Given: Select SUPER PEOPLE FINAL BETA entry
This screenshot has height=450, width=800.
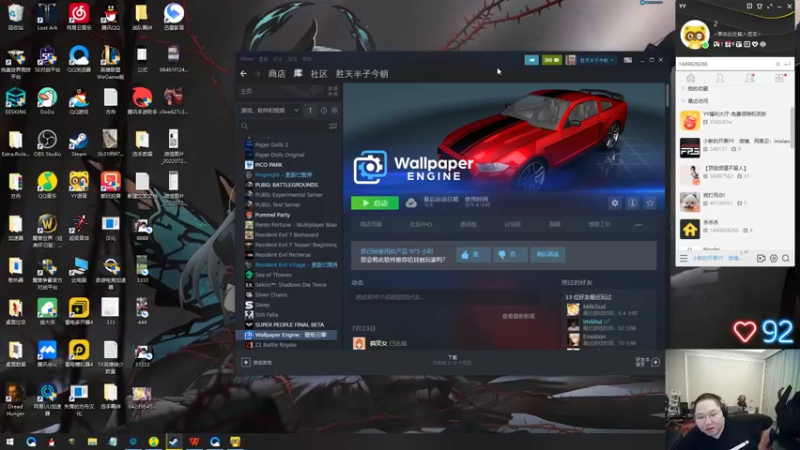Looking at the screenshot, I should (x=290, y=324).
